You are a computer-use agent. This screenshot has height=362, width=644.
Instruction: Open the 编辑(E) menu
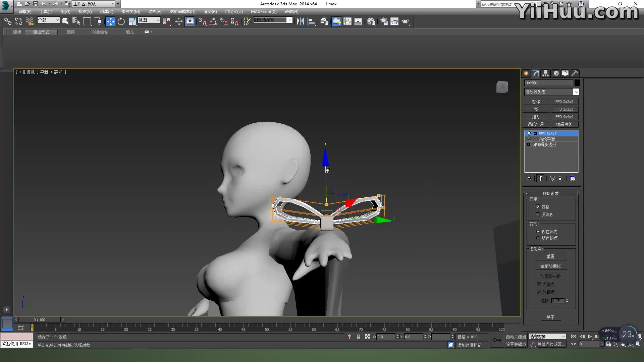[x=25, y=11]
